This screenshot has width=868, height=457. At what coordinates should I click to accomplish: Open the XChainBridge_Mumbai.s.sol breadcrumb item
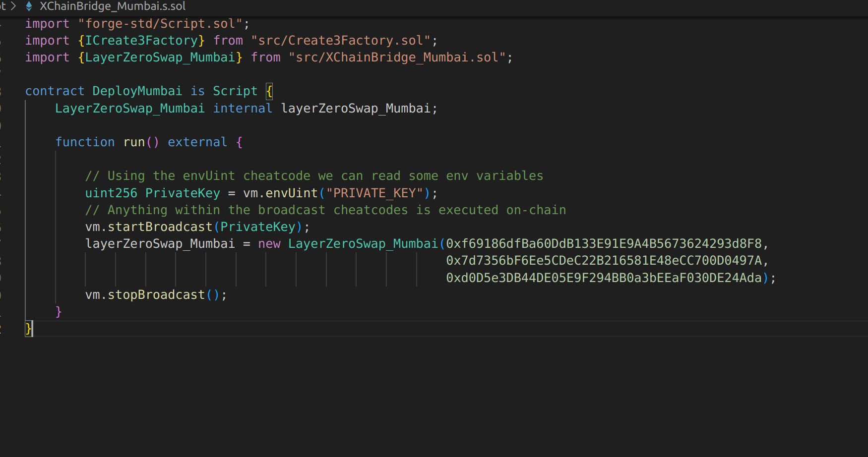(x=113, y=6)
